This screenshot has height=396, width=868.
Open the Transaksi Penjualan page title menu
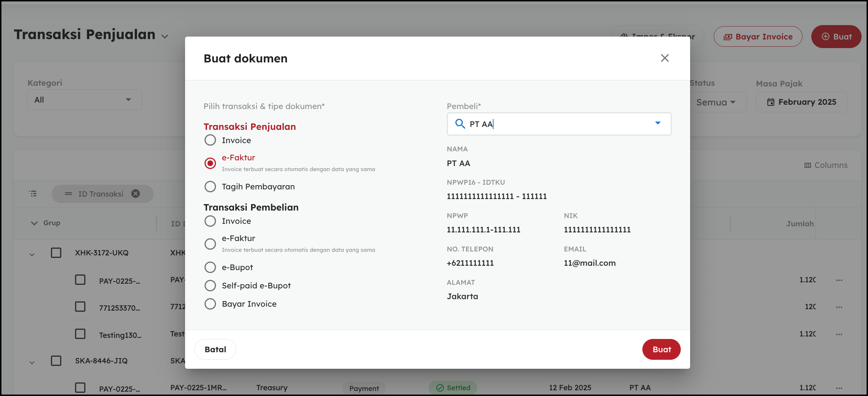(165, 37)
